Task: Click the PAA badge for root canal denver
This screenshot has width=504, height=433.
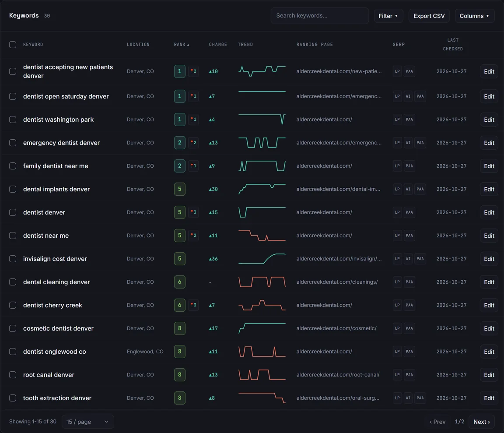Action: pos(409,375)
